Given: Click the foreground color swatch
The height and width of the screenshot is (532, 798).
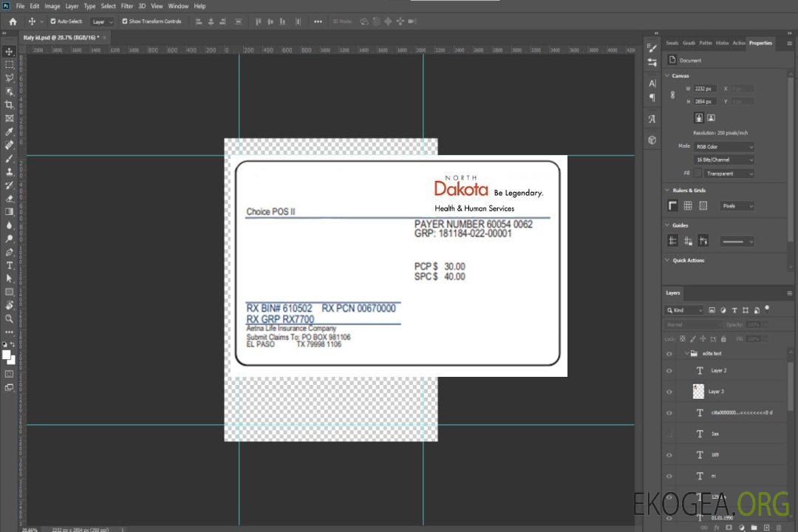Looking at the screenshot, I should tap(6, 354).
